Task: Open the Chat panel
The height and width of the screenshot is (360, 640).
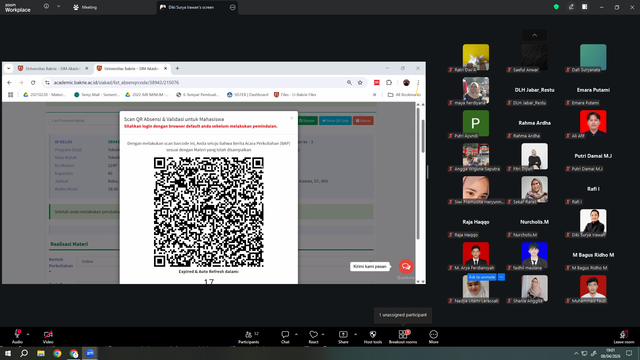Action: pos(285,336)
